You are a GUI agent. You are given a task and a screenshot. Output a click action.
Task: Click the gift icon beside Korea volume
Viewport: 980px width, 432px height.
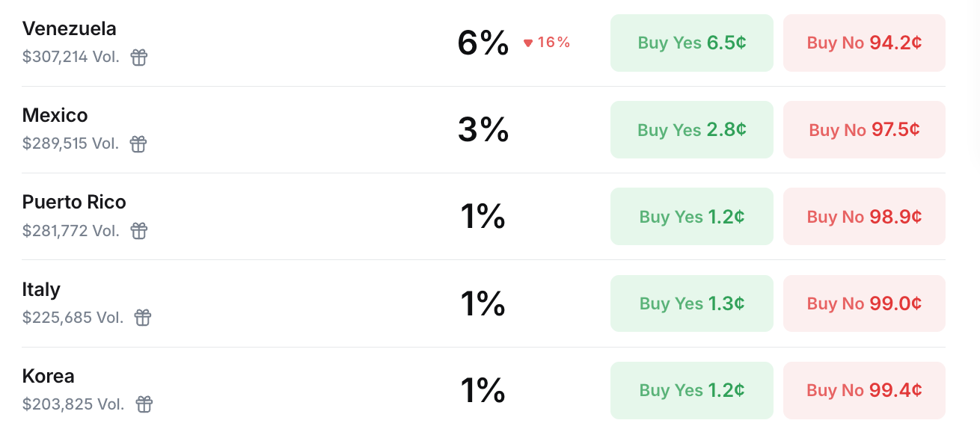(144, 404)
